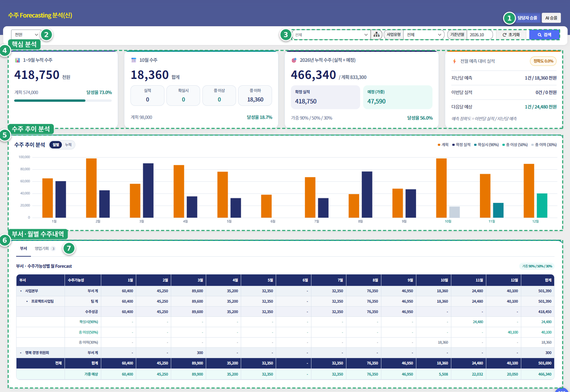Switch win rate to 담당자 승률
The image size is (570, 392).
[x=527, y=18]
